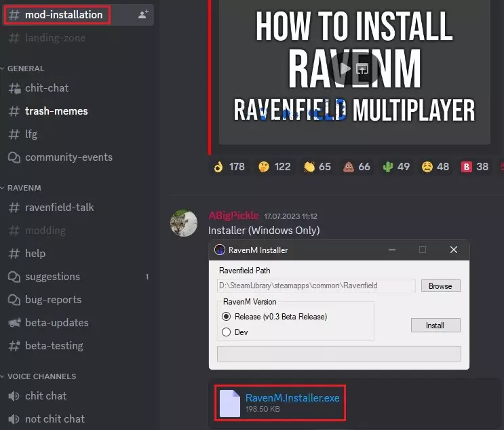Add the cactus reaction with 49

click(x=396, y=167)
